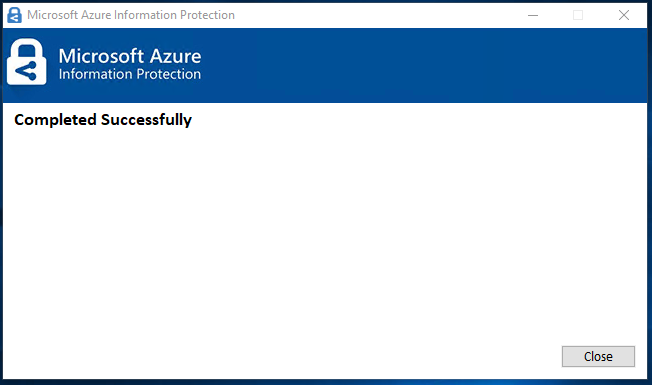The height and width of the screenshot is (385, 652).
Task: Click the word 'Azure' in the banner heading
Action: (x=175, y=56)
